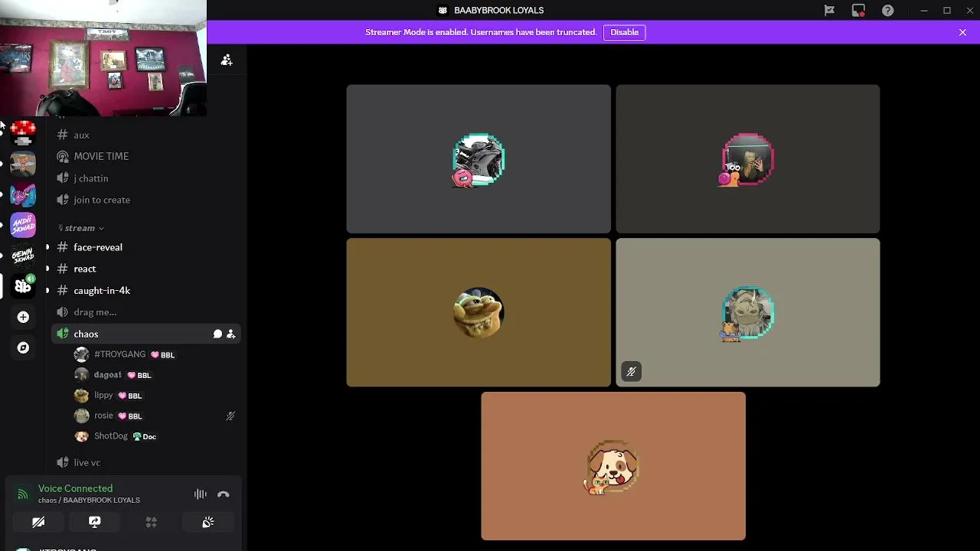The height and width of the screenshot is (551, 980).
Task: Select the motorcycle avatar video tile
Action: 479,159
